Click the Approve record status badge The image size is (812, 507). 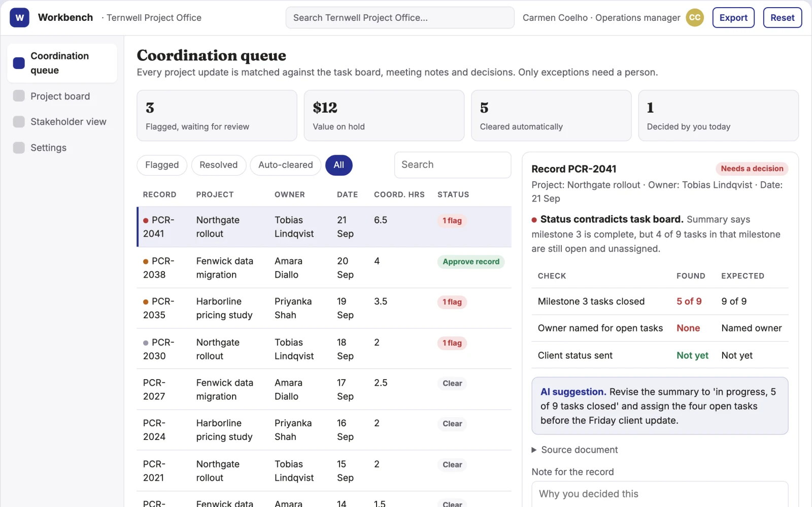470,262
